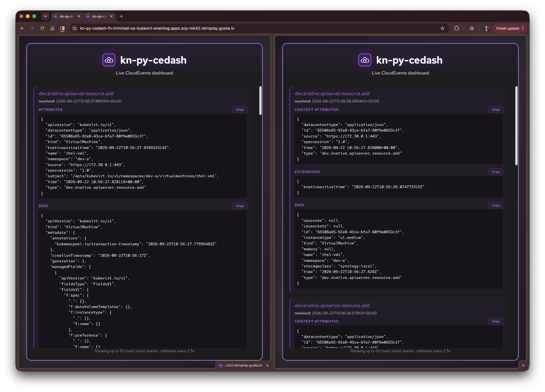Copy the EXTENSIONS JSON block
The image size is (545, 392).
click(x=496, y=172)
